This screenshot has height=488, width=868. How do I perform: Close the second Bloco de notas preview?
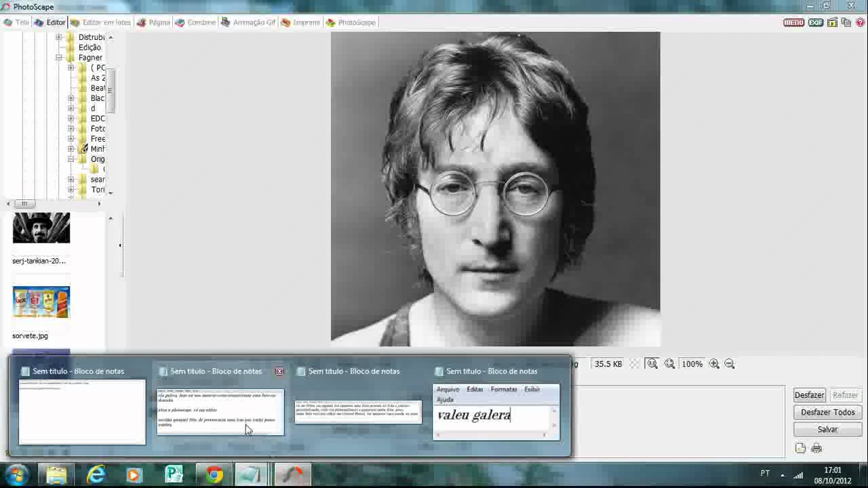point(279,371)
